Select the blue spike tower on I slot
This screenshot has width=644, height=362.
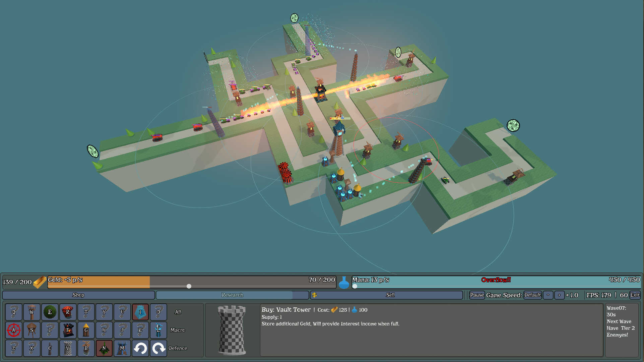coord(140,312)
